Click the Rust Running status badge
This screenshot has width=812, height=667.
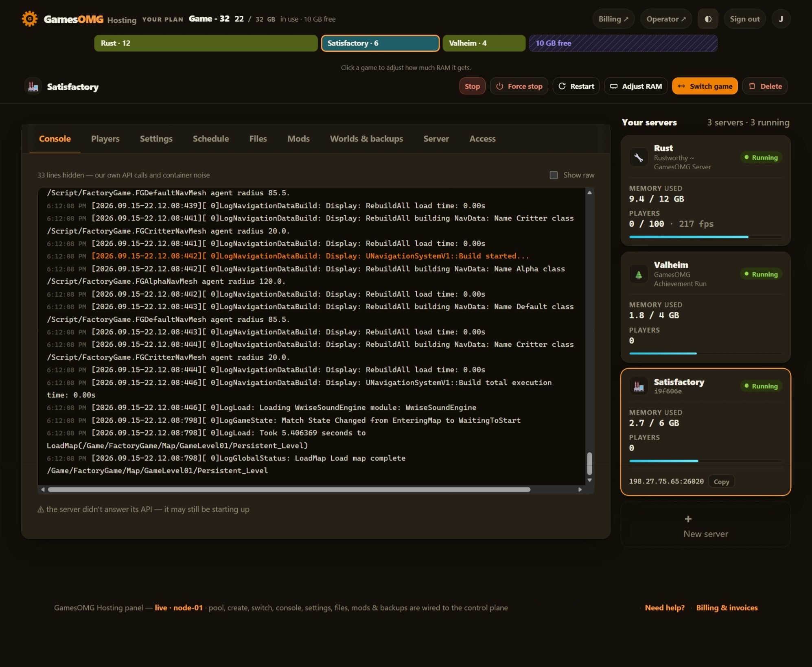click(761, 157)
